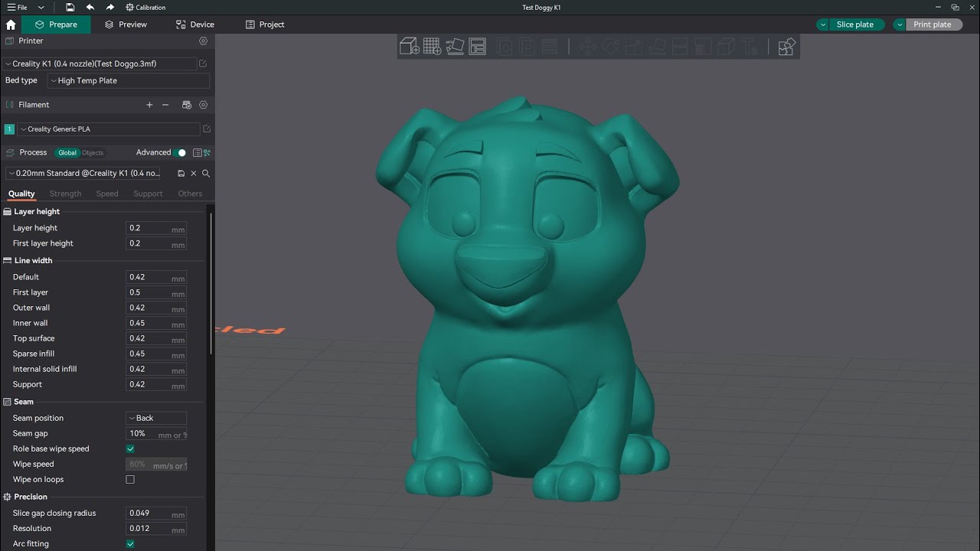The width and height of the screenshot is (980, 551).
Task: Click the Slice gap closing radius field
Action: 156,514
